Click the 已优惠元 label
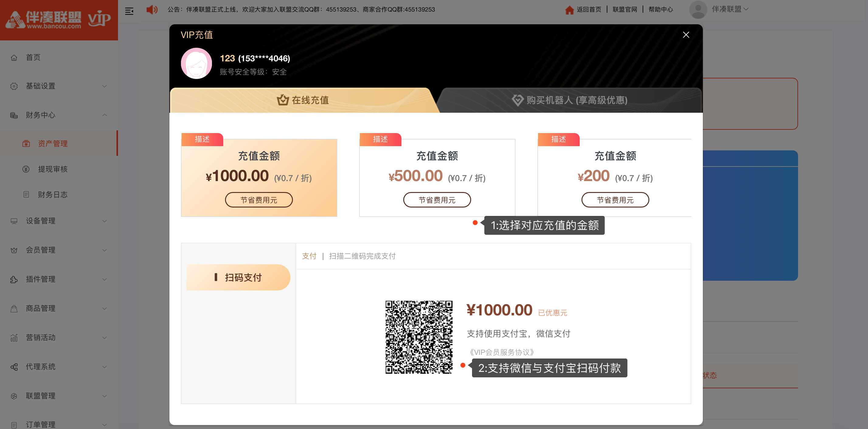The height and width of the screenshot is (429, 868). click(553, 313)
